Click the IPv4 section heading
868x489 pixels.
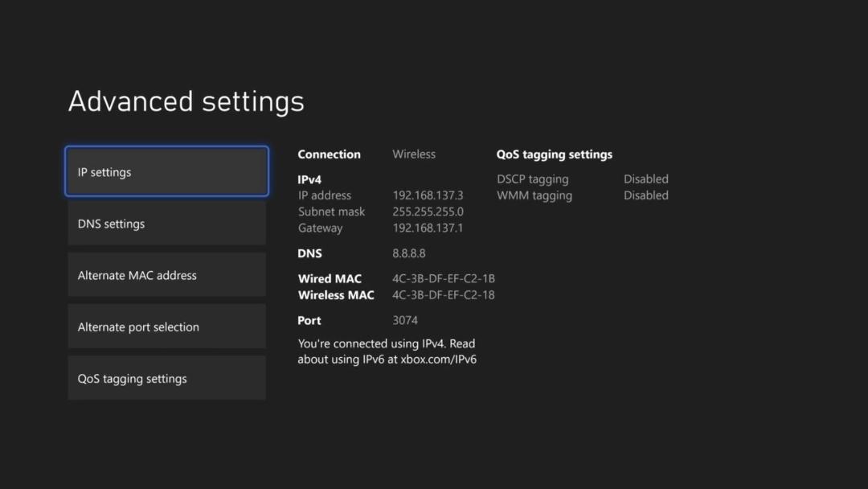[309, 179]
